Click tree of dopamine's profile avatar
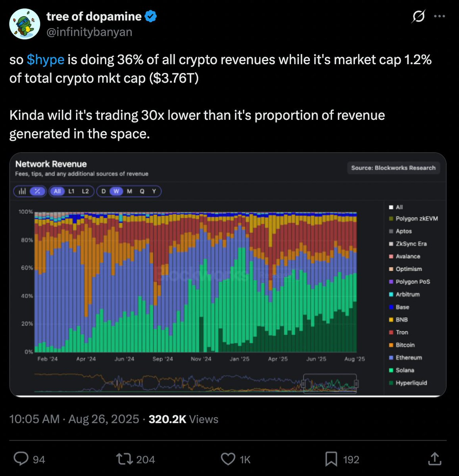 (24, 24)
